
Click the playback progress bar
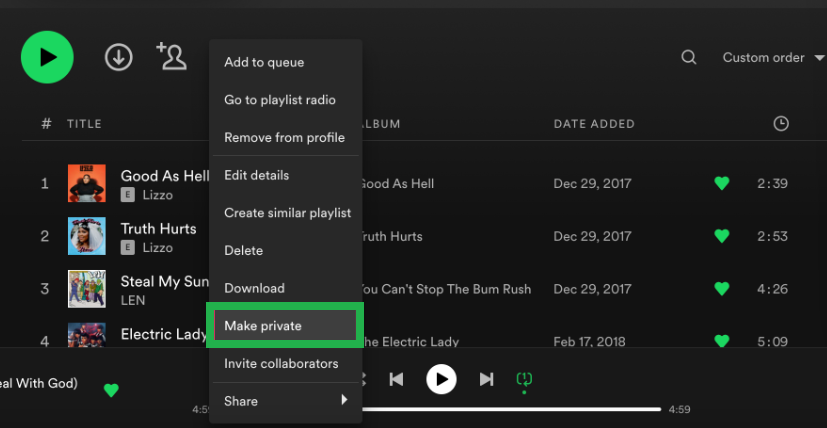[511, 409]
